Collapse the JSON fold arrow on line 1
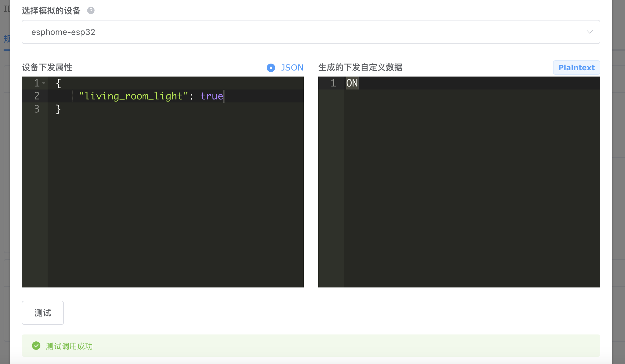 (44, 83)
